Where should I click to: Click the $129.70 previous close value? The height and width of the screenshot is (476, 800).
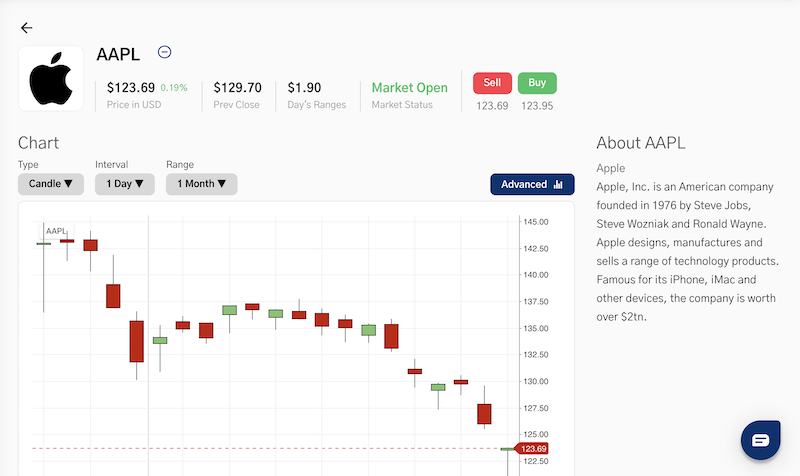(x=237, y=88)
